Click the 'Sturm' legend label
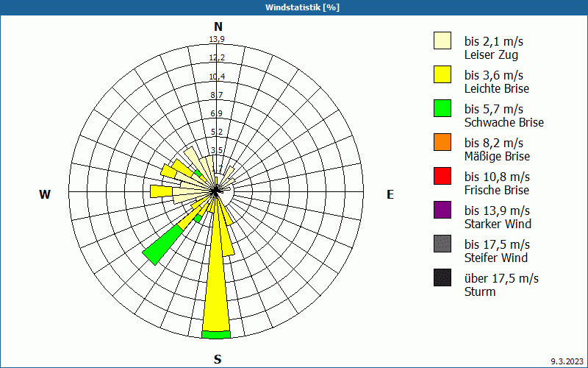The image size is (588, 368). (480, 291)
